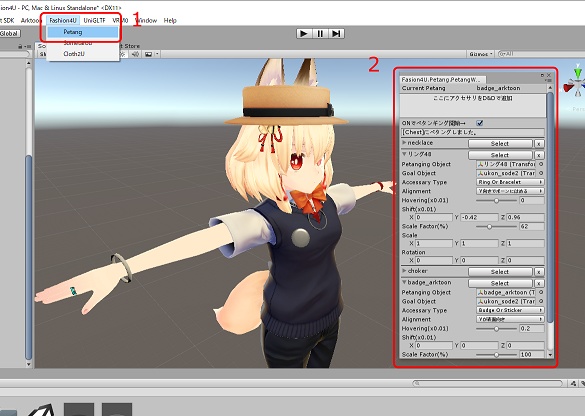Click Select for choker
Image resolution: width=585 pixels, height=416 pixels.
point(500,272)
